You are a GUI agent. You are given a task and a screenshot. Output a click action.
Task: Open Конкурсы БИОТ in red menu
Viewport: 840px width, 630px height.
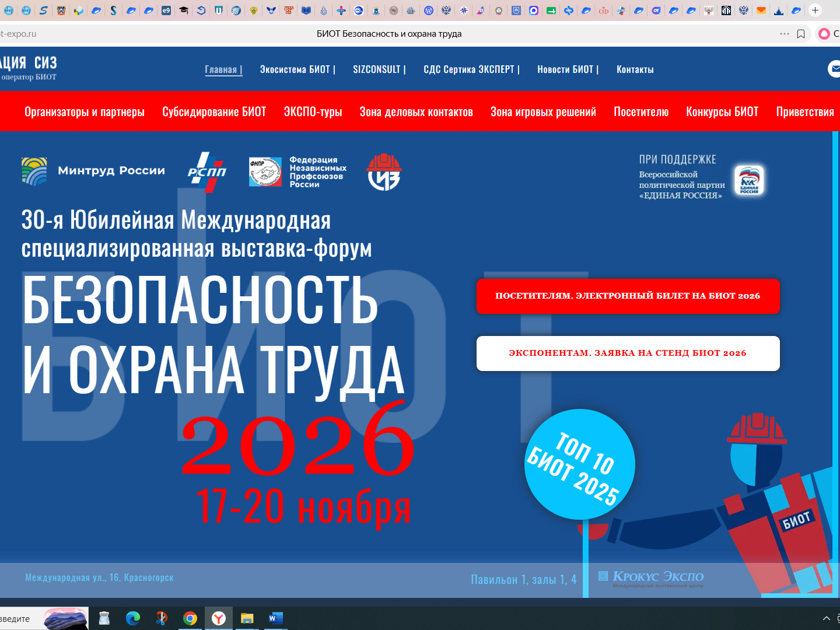[722, 112]
